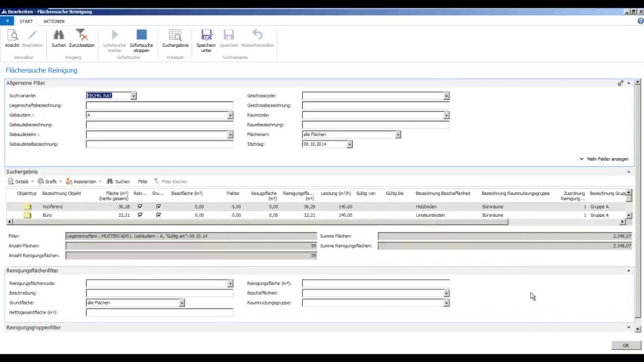Click the yellow object type swatch for Konferenz
This screenshot has height=362, width=644.
point(27,206)
